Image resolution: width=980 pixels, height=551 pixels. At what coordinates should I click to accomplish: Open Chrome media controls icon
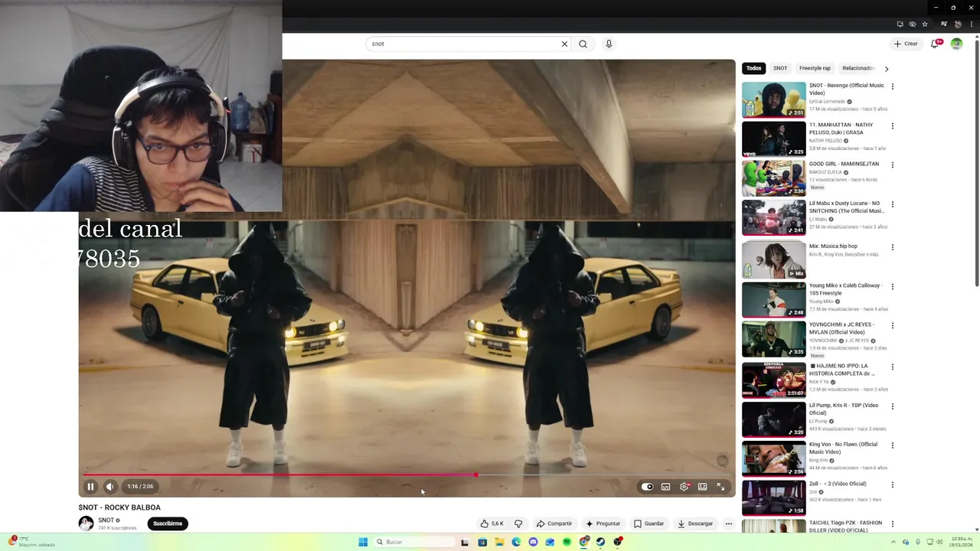(946, 24)
